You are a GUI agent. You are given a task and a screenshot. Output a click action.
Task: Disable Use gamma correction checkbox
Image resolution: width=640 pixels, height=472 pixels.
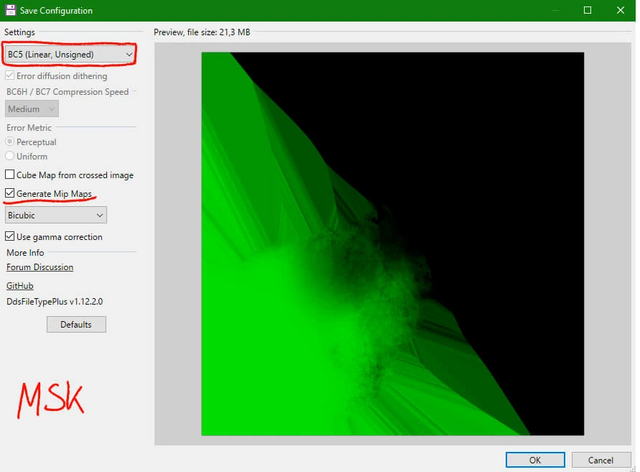pos(11,237)
